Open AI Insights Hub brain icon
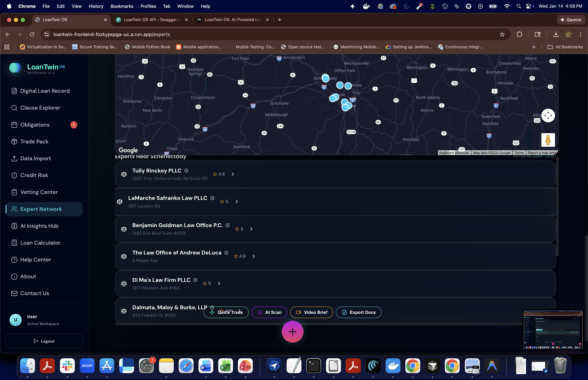The image size is (588, 380). (14, 226)
